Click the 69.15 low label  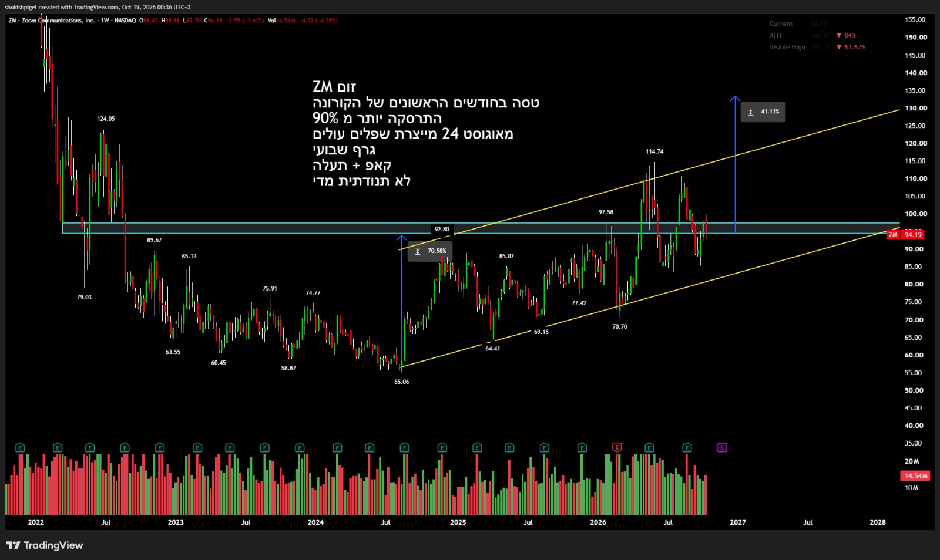pyautogui.click(x=541, y=332)
